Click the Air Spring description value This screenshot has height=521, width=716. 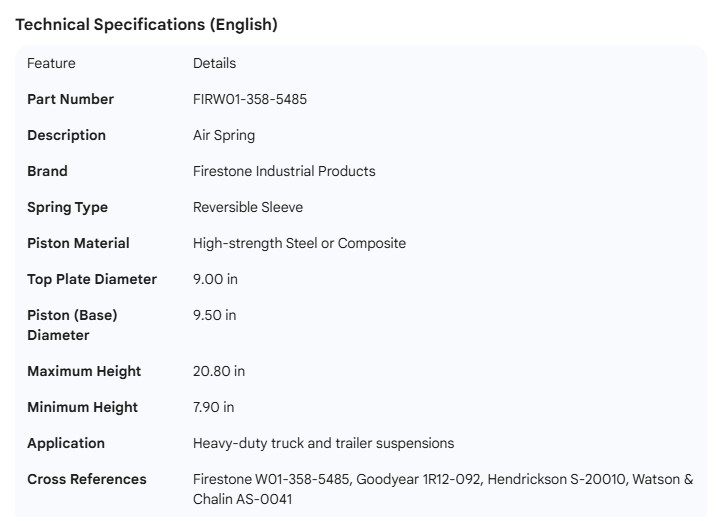pos(224,135)
